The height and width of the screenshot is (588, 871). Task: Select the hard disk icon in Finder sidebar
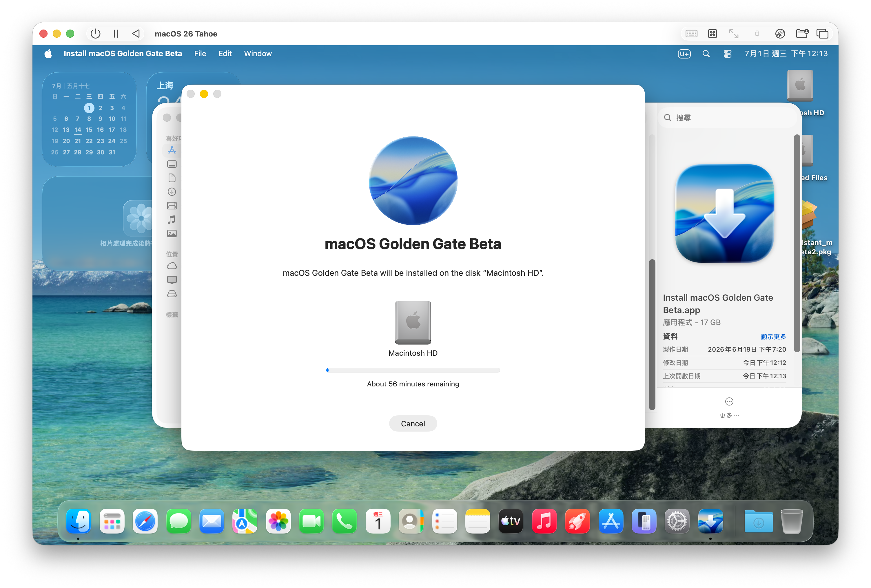point(172,294)
